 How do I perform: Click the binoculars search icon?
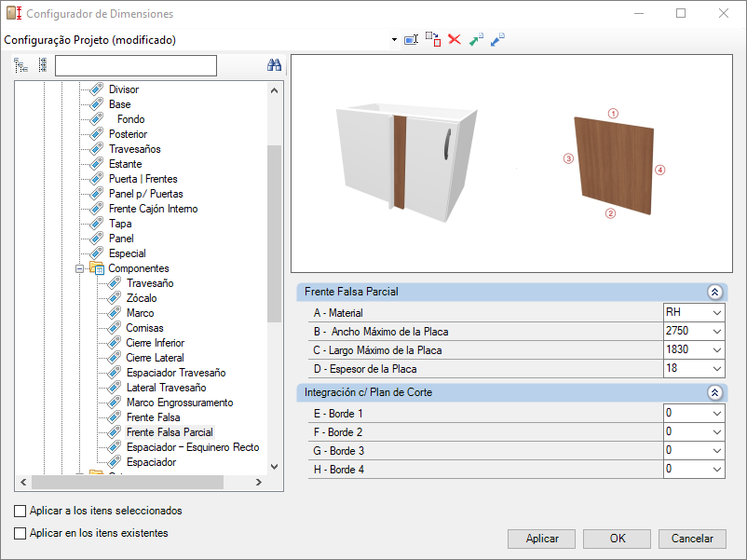point(274,65)
